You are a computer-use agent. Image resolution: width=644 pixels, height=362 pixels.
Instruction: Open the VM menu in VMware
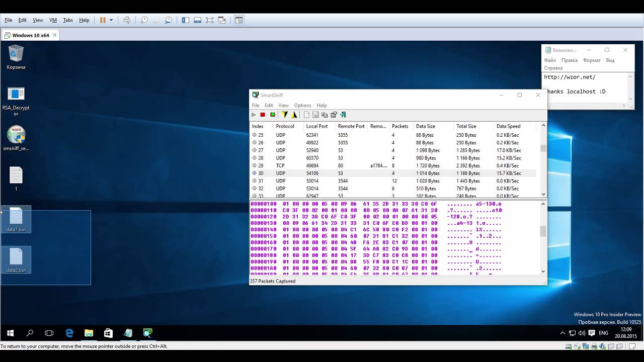click(x=53, y=20)
